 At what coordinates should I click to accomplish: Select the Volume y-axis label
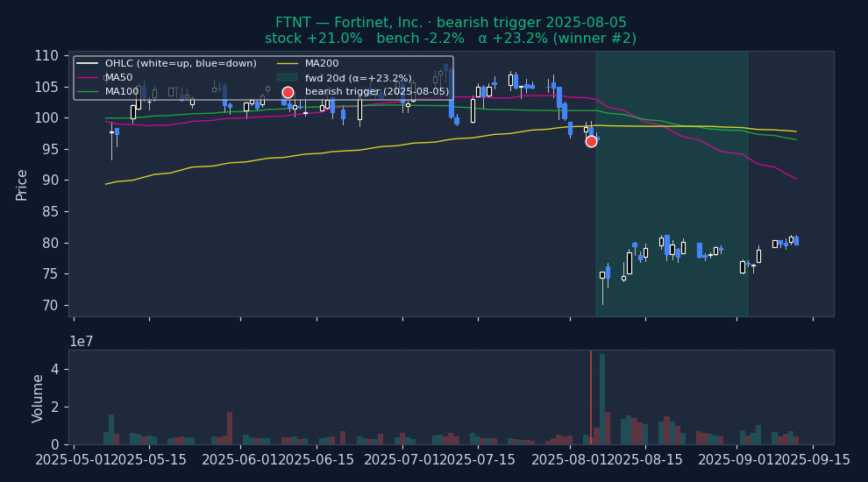tap(38, 398)
